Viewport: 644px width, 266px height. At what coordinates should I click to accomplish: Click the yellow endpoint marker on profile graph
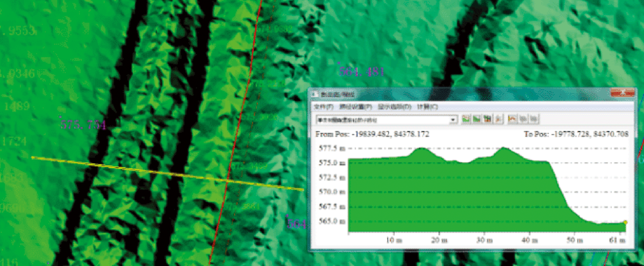tap(625, 222)
